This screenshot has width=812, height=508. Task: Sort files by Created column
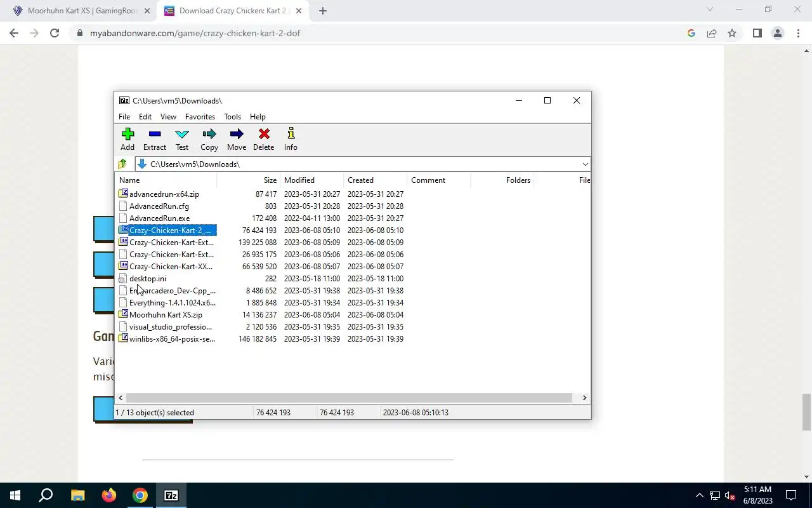coord(376,180)
